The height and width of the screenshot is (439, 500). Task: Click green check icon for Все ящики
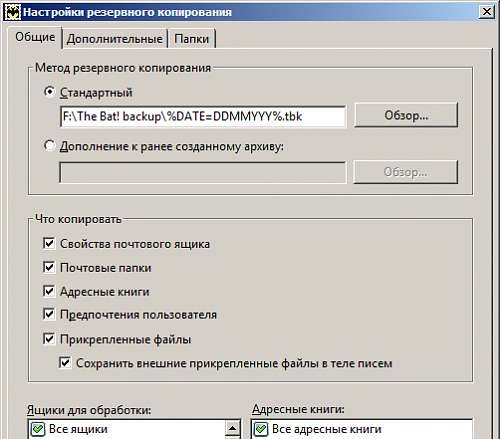click(38, 429)
